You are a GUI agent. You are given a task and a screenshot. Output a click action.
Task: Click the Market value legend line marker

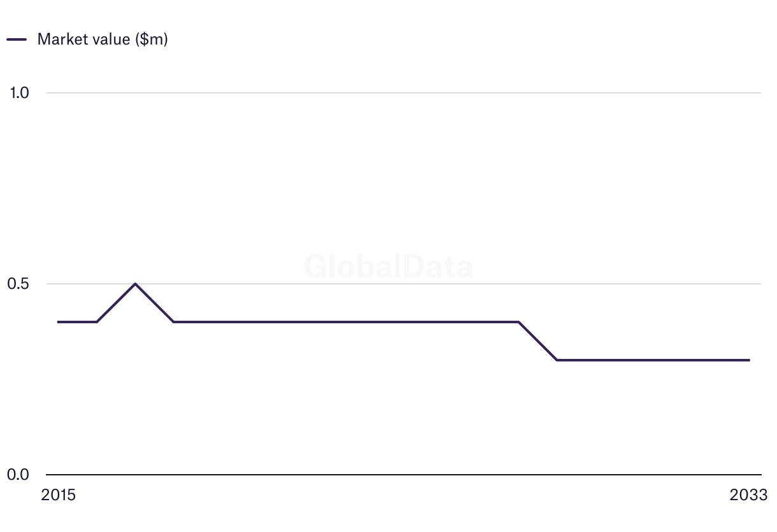click(x=17, y=39)
